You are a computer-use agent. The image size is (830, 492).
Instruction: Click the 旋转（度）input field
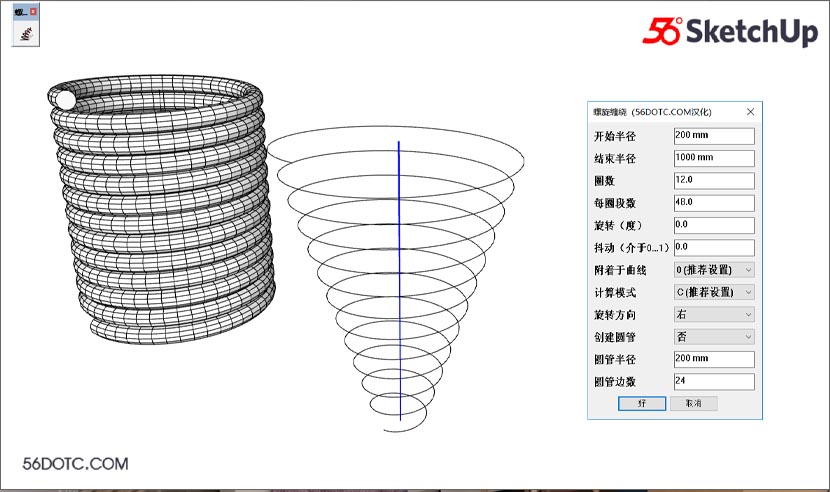[713, 224]
